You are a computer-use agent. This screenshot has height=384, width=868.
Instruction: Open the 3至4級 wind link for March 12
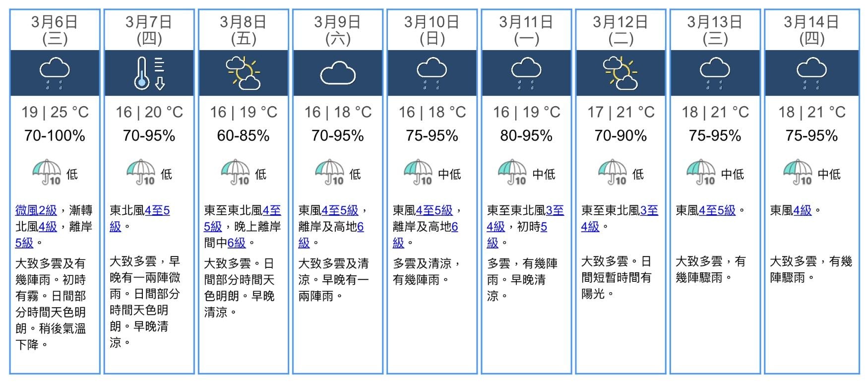[x=620, y=218]
